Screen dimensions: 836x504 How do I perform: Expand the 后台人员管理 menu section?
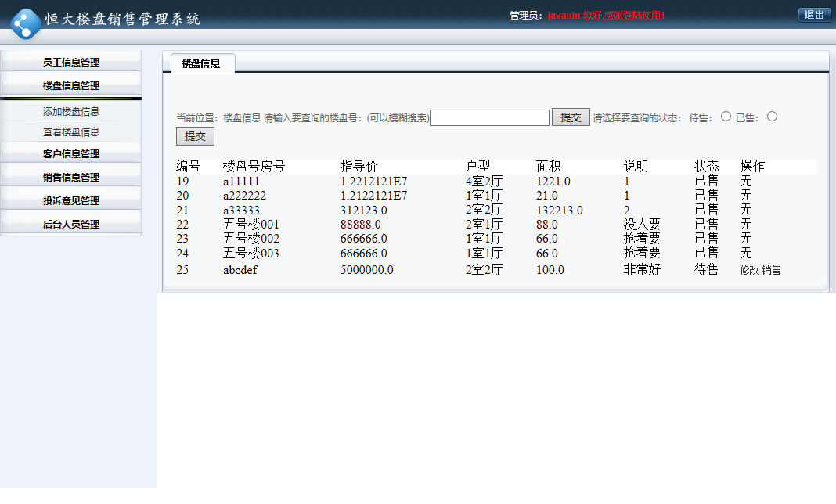pos(71,225)
